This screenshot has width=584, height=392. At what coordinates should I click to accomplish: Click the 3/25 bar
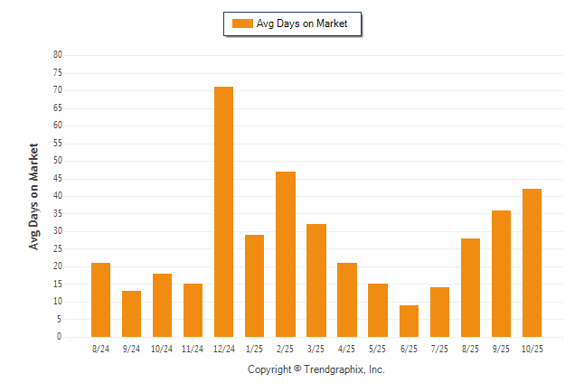[316, 280]
